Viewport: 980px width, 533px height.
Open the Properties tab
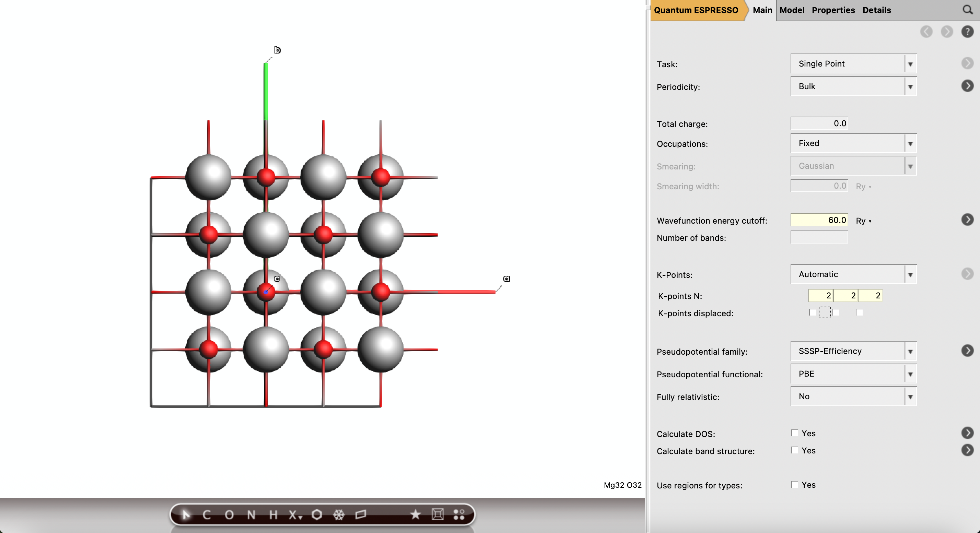click(833, 10)
